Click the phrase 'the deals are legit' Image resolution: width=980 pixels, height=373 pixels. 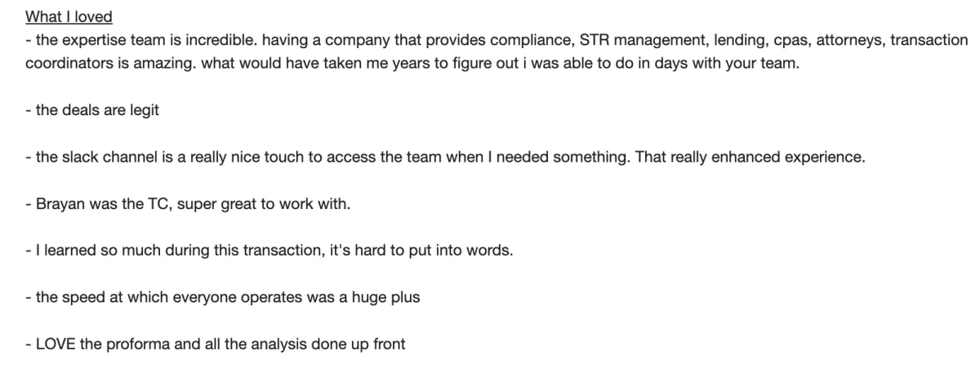97,111
